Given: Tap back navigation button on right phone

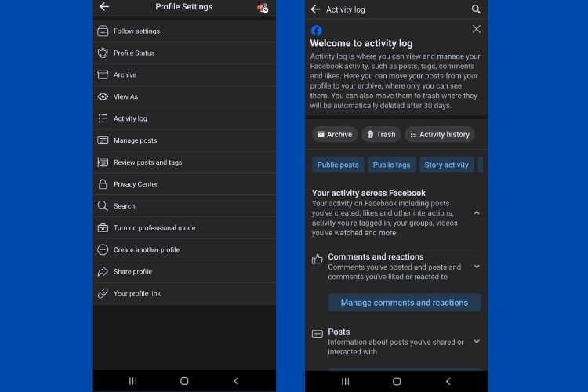Looking at the screenshot, I should click(448, 382).
